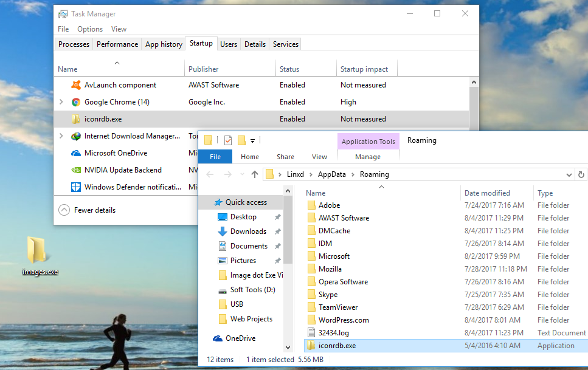Click the Downloads arrow icon in navigation pane

(x=223, y=231)
